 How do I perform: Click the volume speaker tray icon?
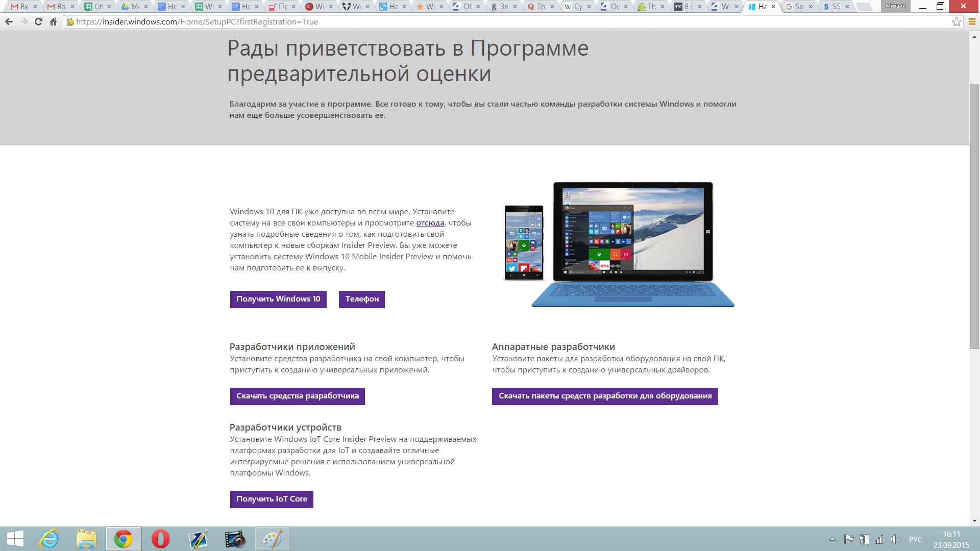pos(895,539)
